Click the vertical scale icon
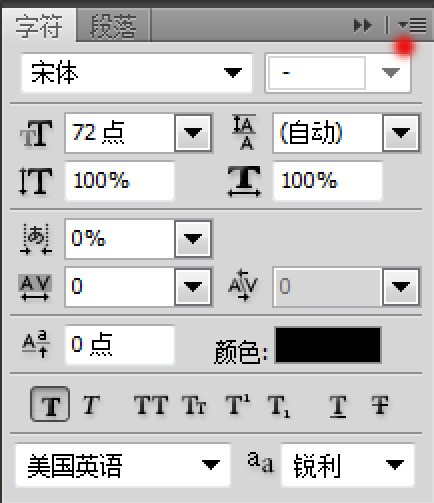Viewport: 434px width, 503px height. coord(36,181)
